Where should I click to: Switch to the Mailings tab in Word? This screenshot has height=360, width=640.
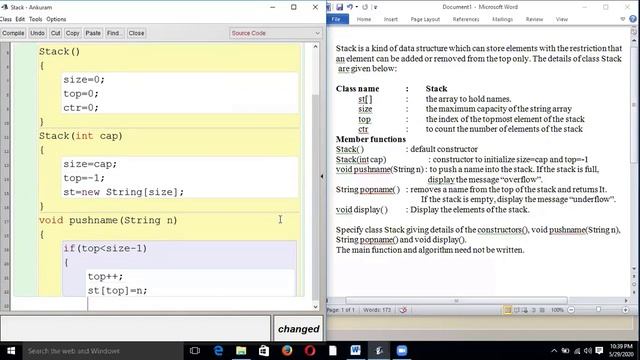tap(502, 19)
